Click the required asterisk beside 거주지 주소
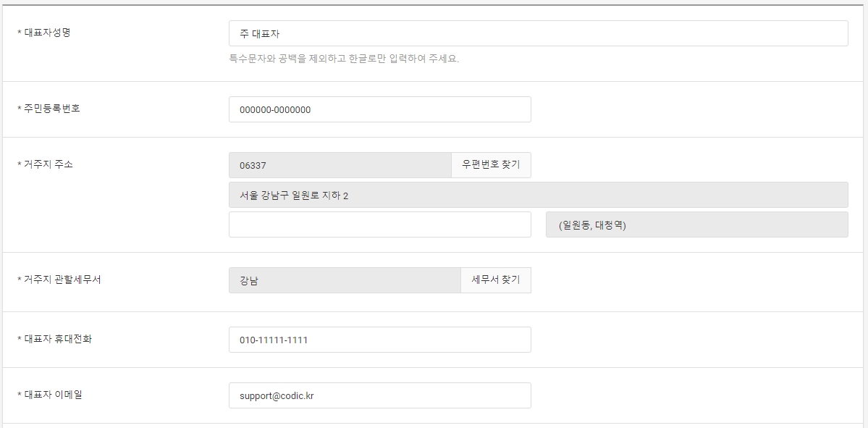868x428 pixels. coord(20,164)
